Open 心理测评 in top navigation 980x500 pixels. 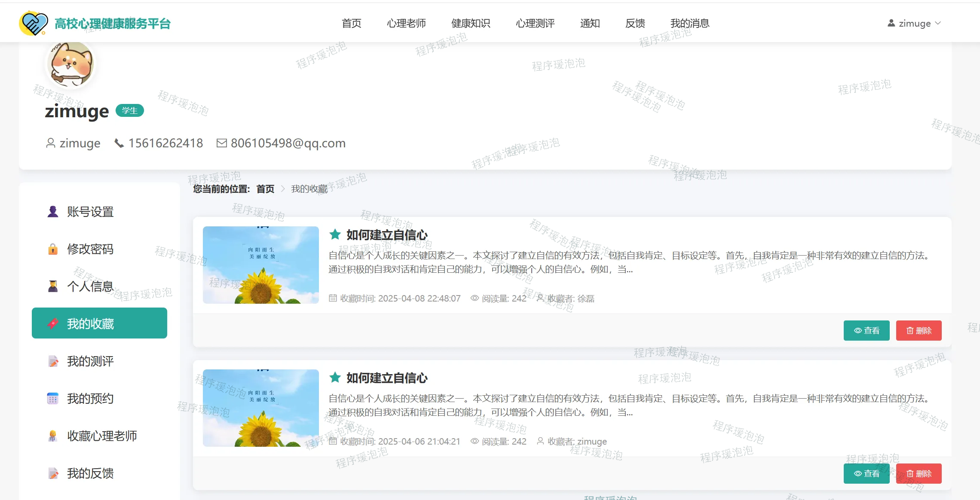(535, 23)
